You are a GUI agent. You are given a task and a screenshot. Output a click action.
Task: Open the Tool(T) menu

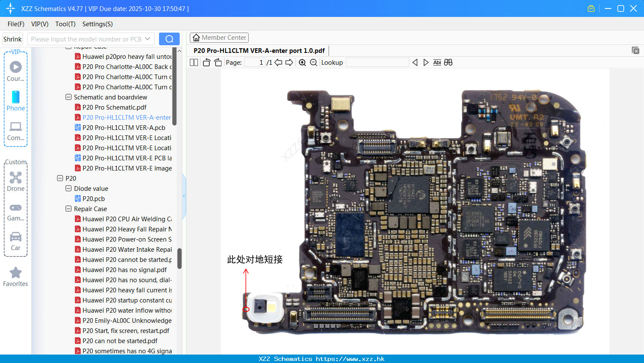(66, 24)
